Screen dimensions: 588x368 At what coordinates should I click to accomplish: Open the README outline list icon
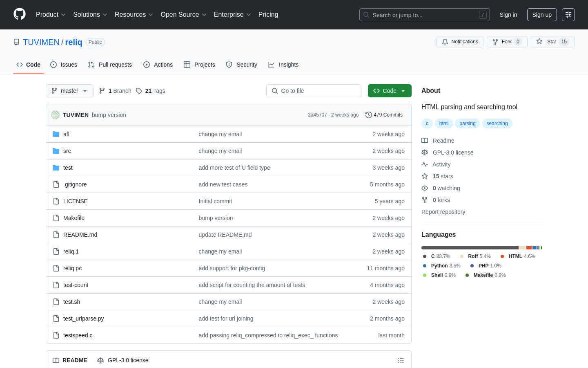coord(401,361)
